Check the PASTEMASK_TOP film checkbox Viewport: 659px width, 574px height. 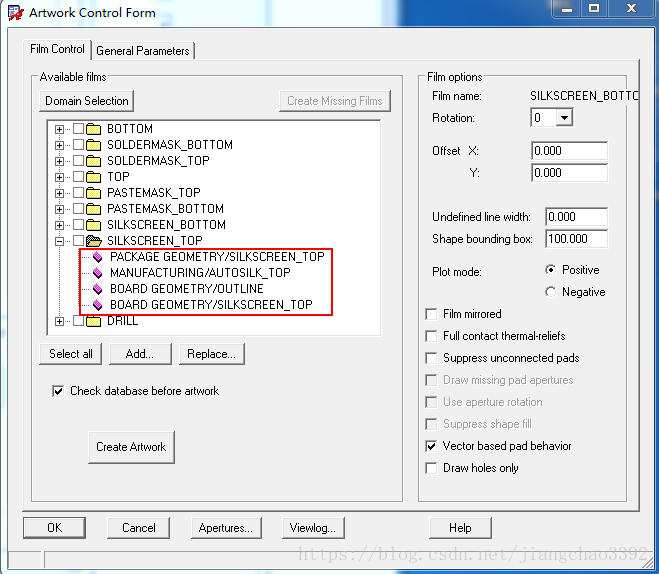coord(78,192)
